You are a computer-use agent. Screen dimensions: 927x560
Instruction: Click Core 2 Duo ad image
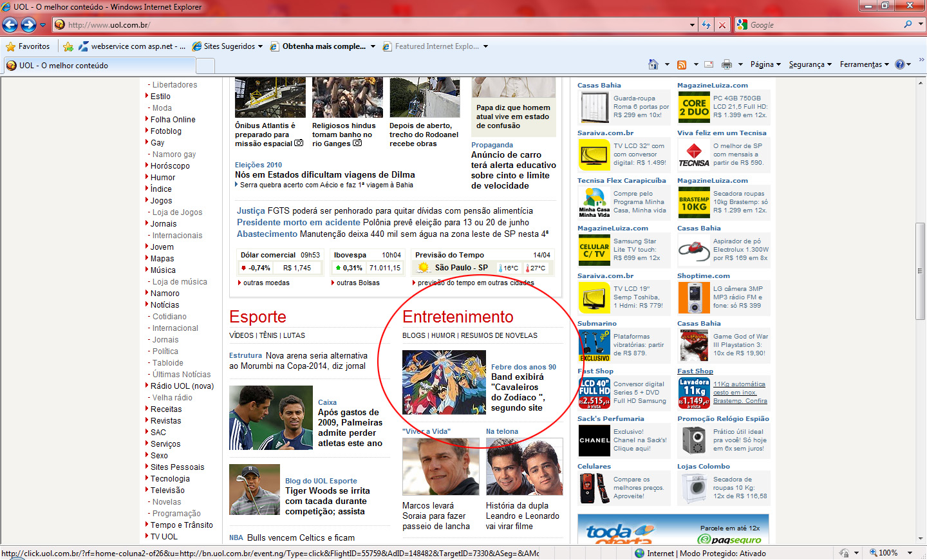click(x=694, y=107)
